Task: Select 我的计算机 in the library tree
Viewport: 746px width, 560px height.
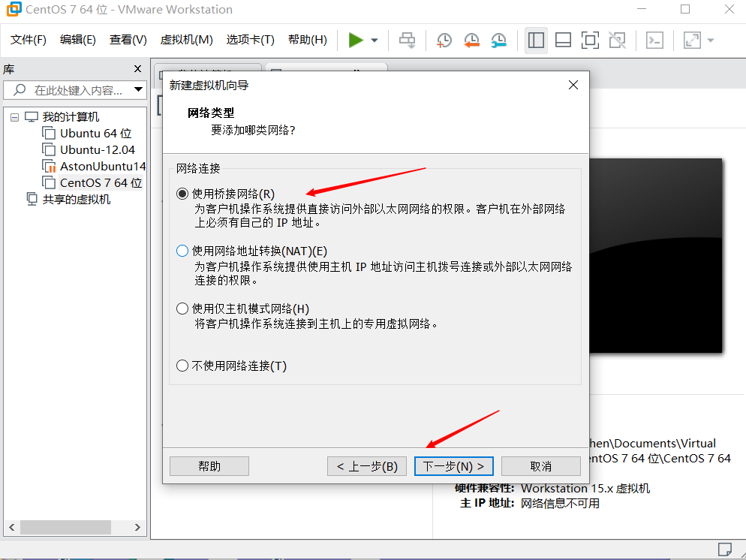Action: (71, 116)
